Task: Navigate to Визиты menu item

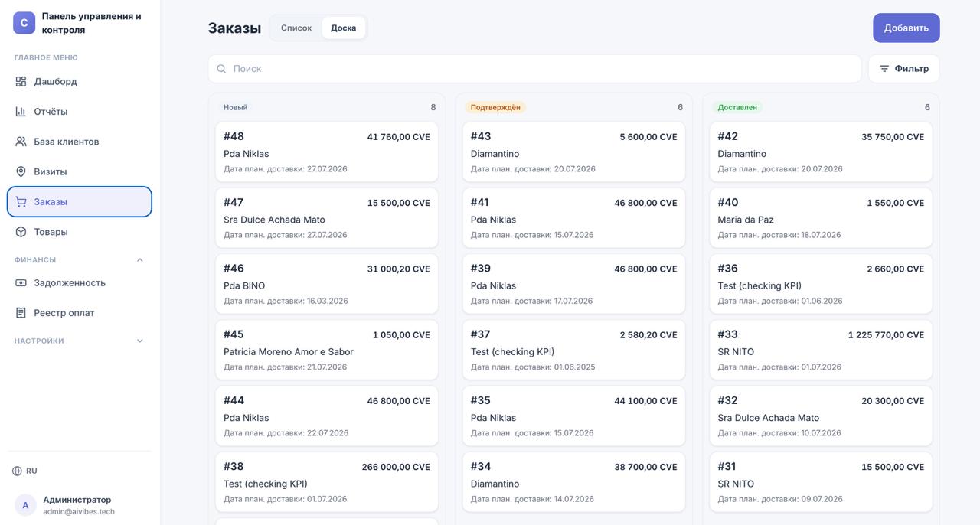Action: point(80,171)
